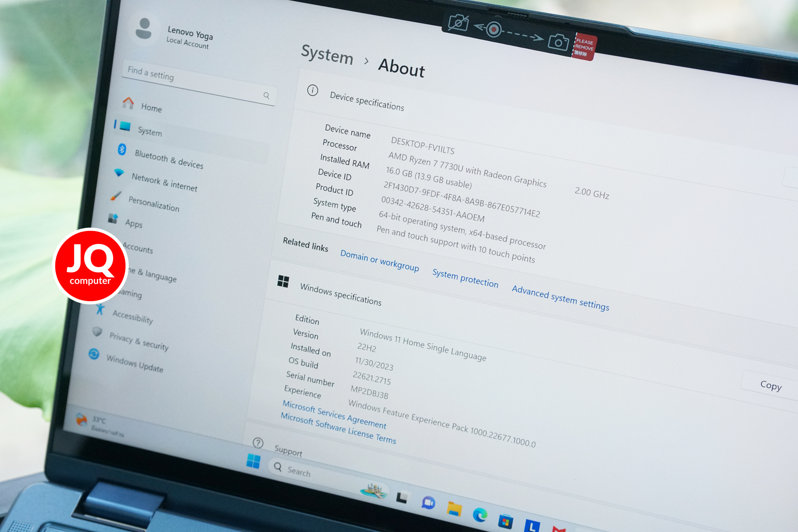Click the device name DESKTOP-FV1ILTS

[x=423, y=145]
